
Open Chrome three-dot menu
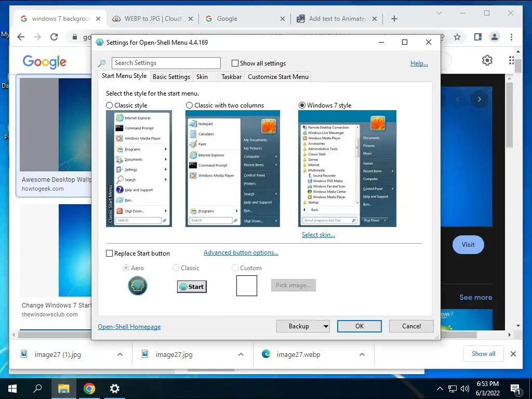[511, 37]
